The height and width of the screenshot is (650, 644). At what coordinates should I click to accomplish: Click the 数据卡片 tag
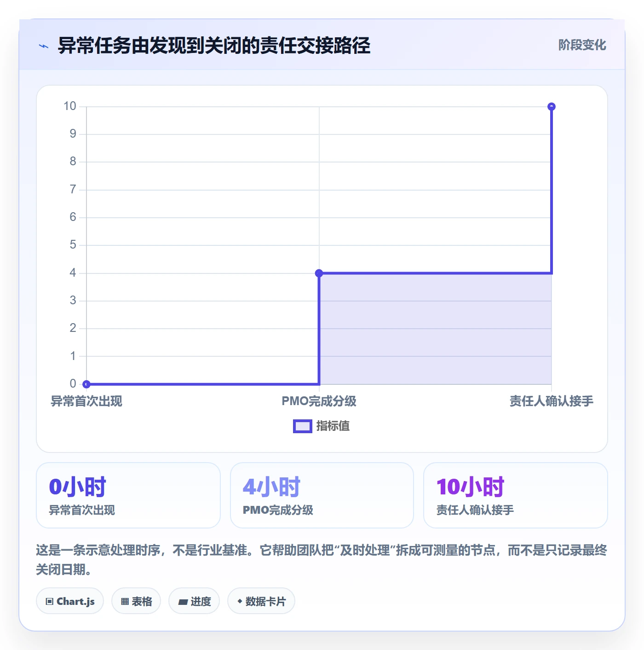pyautogui.click(x=261, y=601)
